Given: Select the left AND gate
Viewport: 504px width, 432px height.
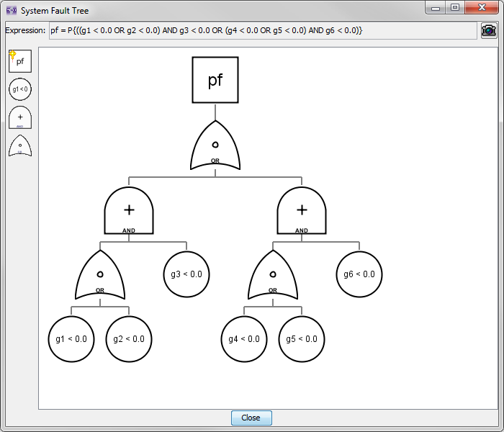Looking at the screenshot, I should 129,211.
